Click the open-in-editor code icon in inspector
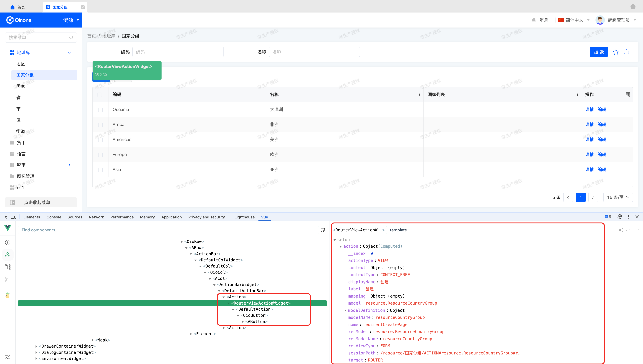Image resolution: width=643 pixels, height=364 pixels. (x=628, y=230)
